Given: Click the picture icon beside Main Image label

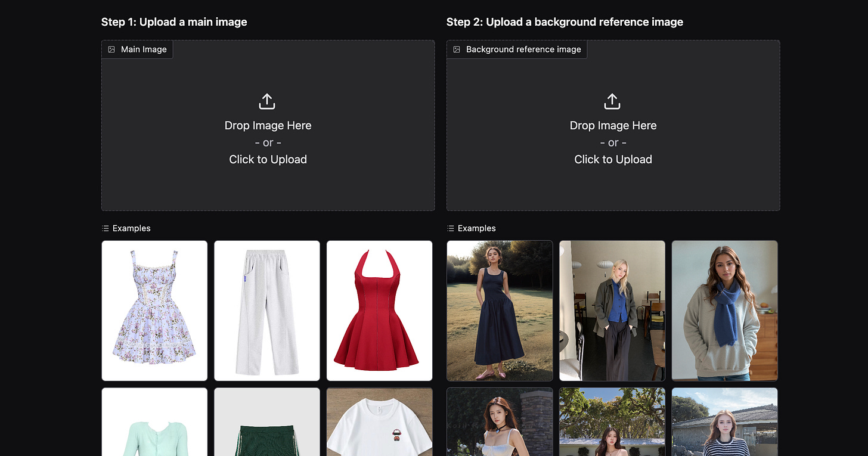Looking at the screenshot, I should [111, 49].
